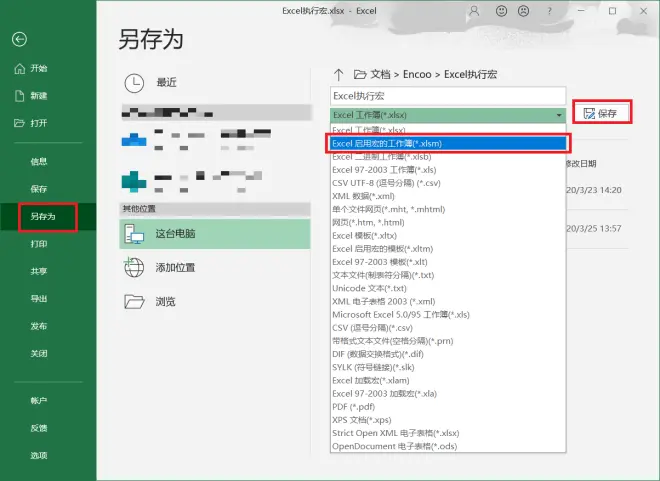Choose 网页(*.htm, *.html) format
Viewport: 660px width, 481px height.
pos(448,222)
